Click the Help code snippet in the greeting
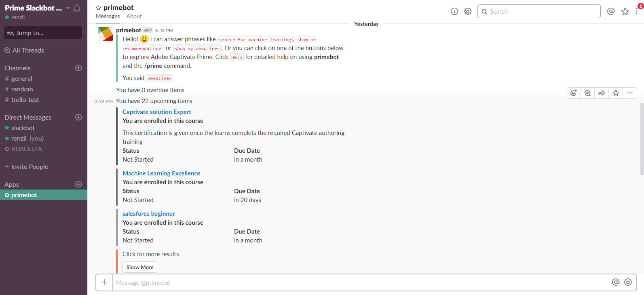This screenshot has height=295, width=644. 236,57
